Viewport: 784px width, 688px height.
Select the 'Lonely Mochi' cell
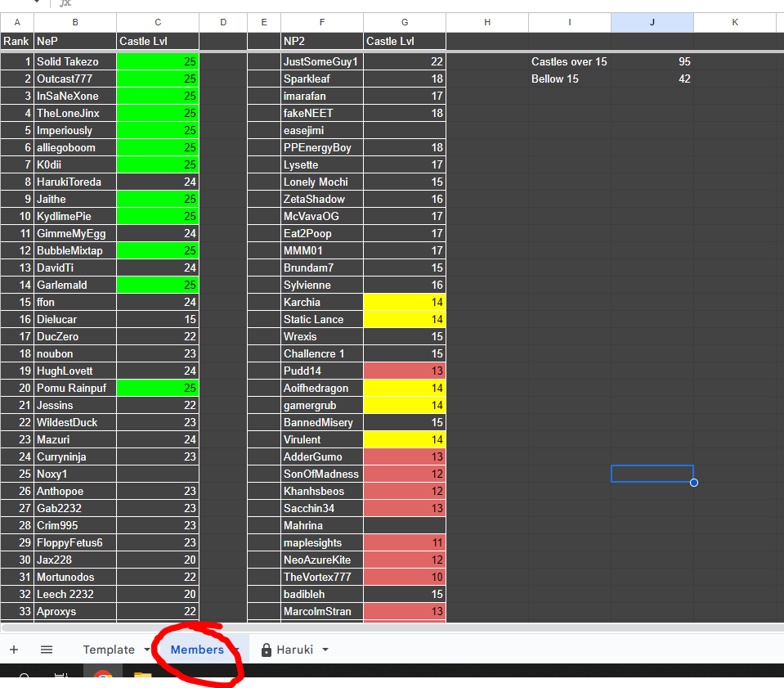click(322, 182)
